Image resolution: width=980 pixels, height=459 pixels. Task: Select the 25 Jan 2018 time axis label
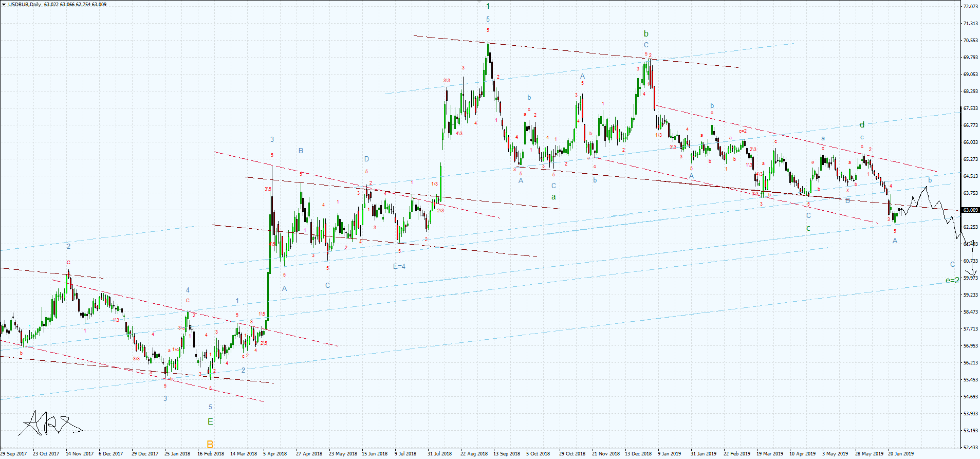pos(177,454)
